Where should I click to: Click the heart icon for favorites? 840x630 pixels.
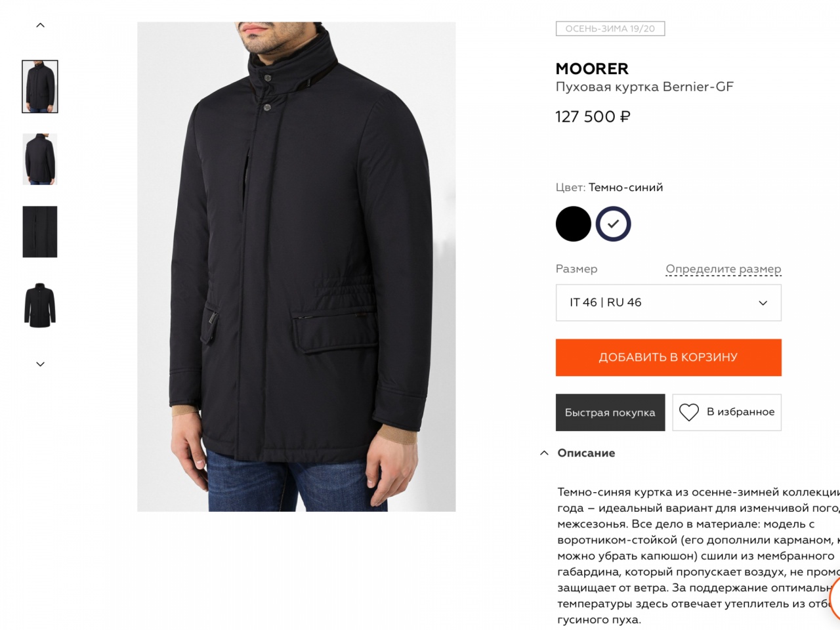688,412
